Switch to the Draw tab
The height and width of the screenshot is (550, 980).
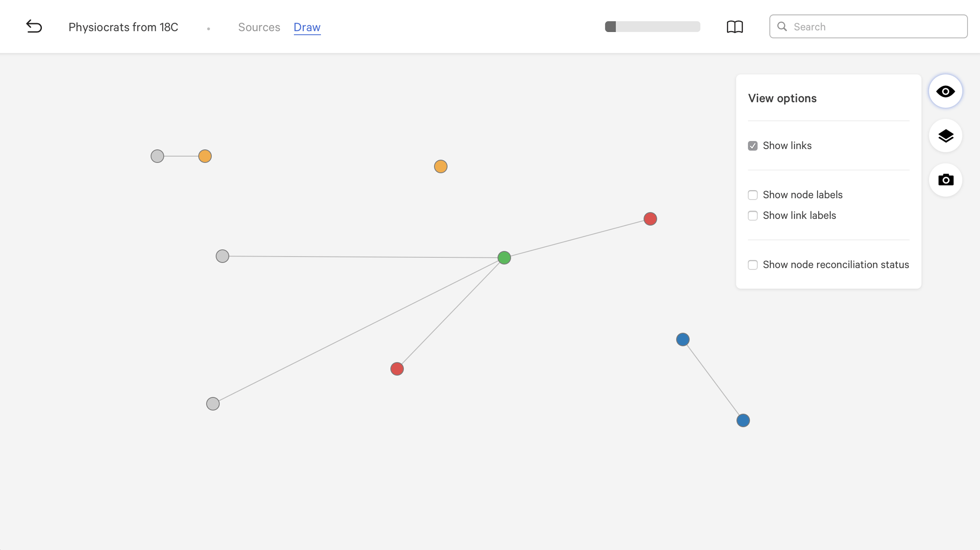coord(307,27)
